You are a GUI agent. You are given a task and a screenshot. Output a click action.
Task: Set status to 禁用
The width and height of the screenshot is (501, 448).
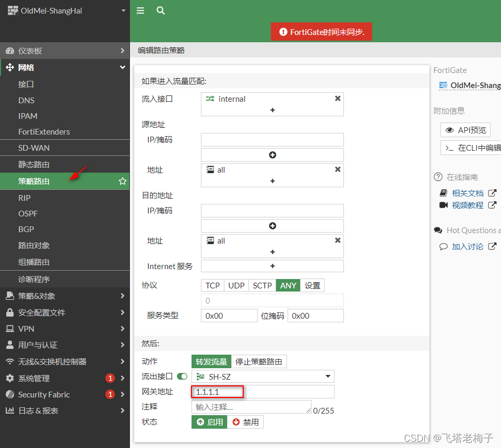[245, 422]
